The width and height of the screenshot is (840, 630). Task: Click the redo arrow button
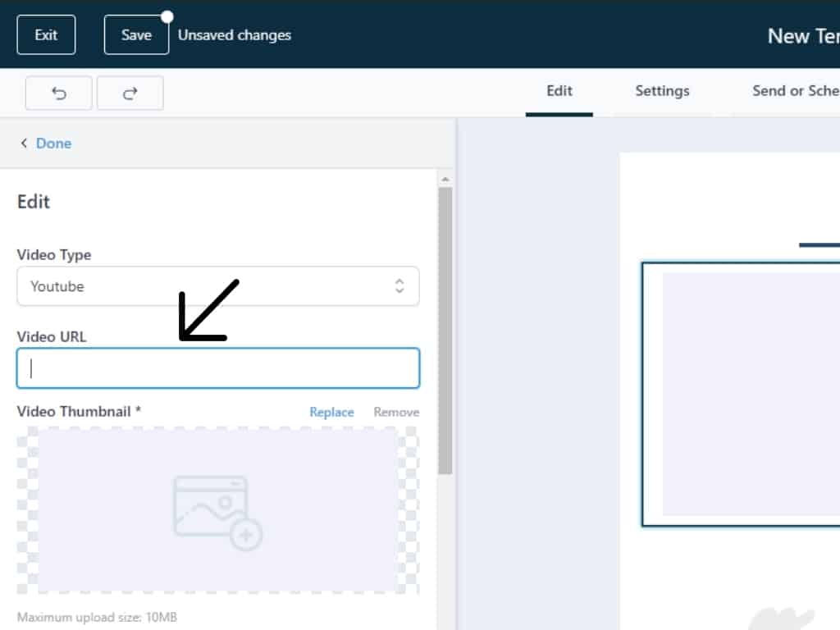coord(130,94)
